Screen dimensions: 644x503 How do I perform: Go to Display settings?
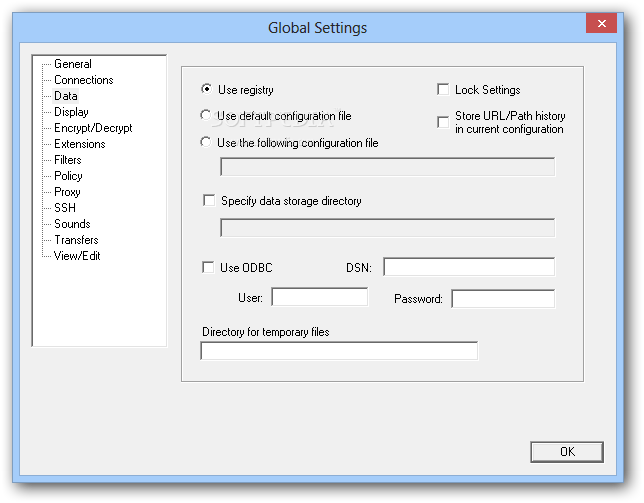click(71, 112)
